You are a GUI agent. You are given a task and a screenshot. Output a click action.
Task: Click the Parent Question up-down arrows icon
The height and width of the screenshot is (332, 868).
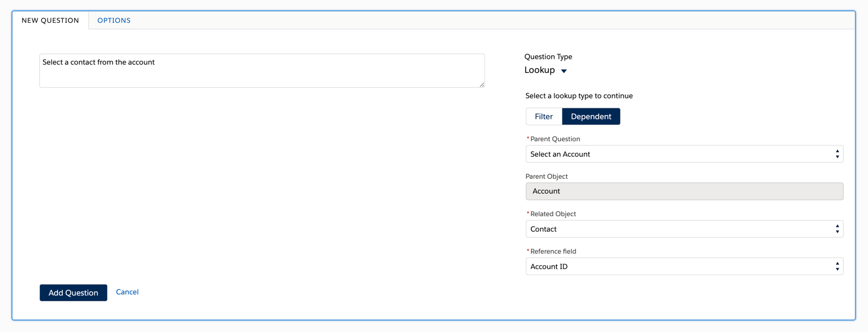(837, 154)
